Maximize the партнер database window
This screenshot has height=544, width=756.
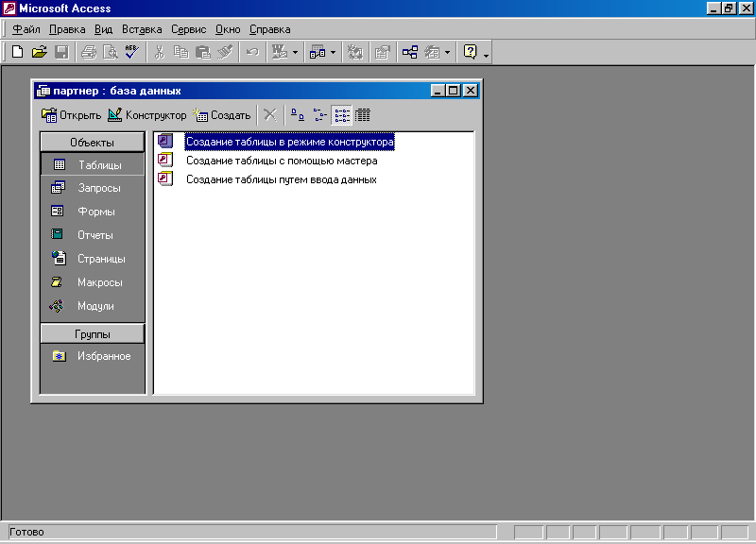(x=454, y=91)
